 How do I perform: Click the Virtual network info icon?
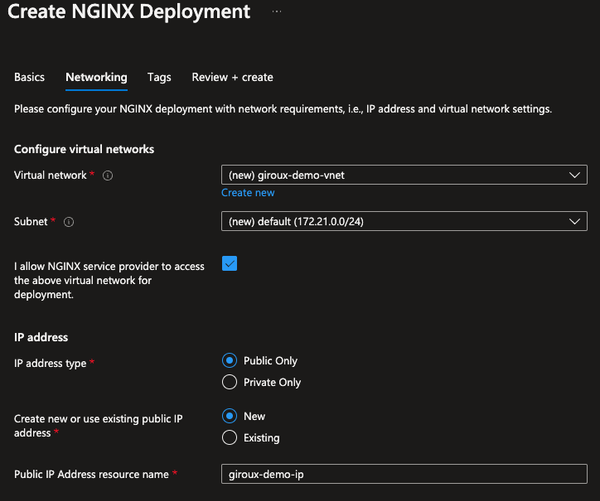(x=107, y=175)
